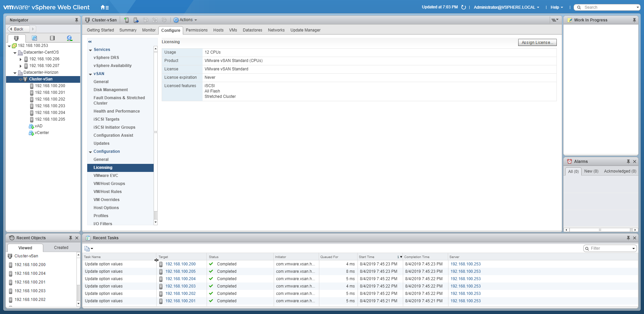Viewport: 644px width, 314px height.
Task: Collapse the Datacenter-Horizon tree node
Action: click(x=15, y=73)
